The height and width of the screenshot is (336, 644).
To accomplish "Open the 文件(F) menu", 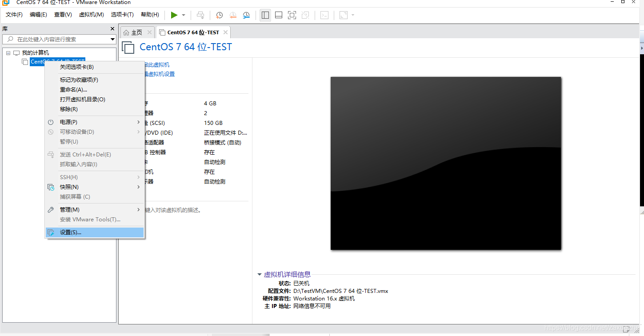I will tap(14, 15).
